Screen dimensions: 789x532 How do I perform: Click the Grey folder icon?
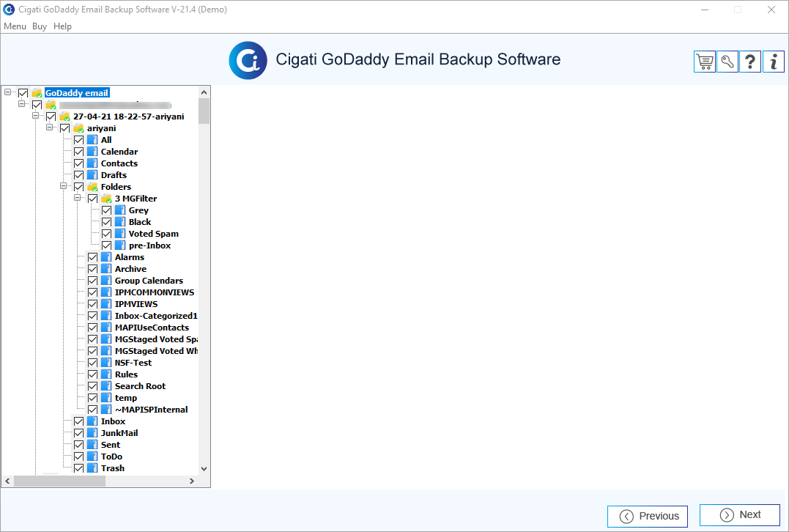coord(120,210)
